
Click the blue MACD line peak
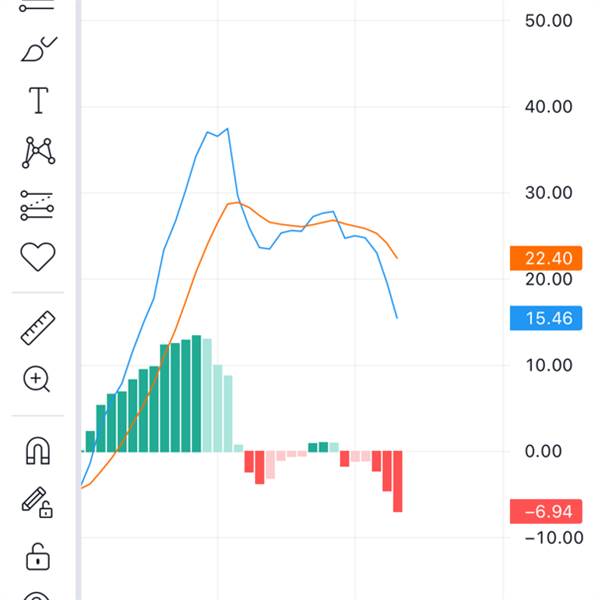pyautogui.click(x=227, y=129)
